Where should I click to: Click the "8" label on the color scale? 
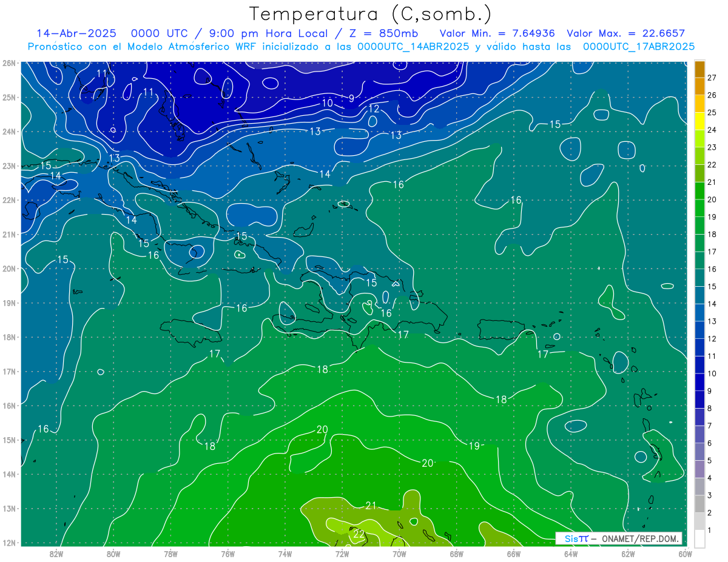tap(709, 409)
